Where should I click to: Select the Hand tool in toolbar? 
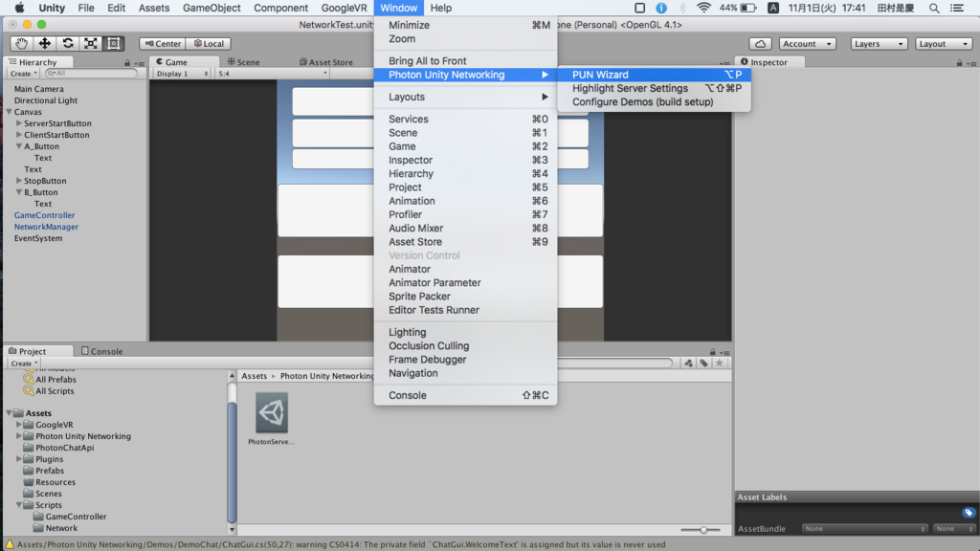click(x=21, y=44)
